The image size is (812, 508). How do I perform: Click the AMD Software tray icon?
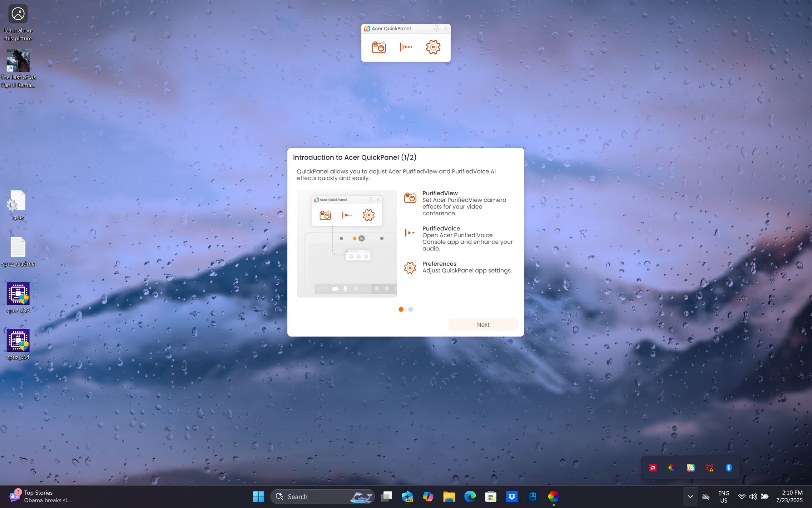(652, 468)
